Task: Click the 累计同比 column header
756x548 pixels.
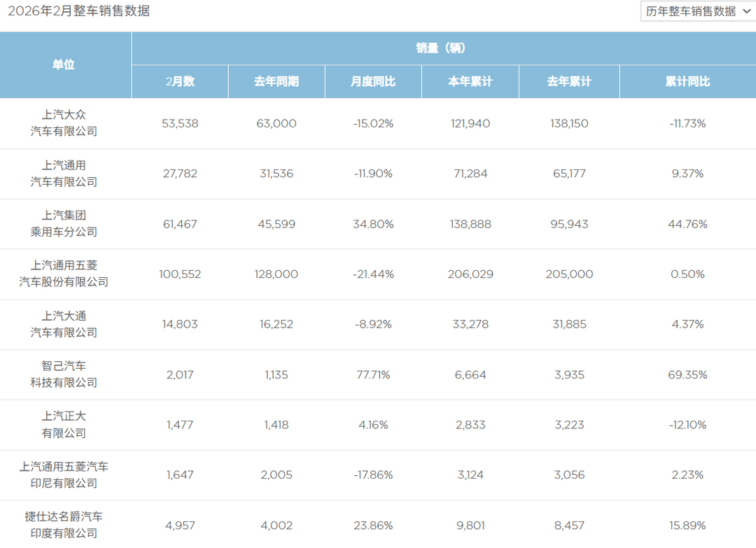Action: 687,82
